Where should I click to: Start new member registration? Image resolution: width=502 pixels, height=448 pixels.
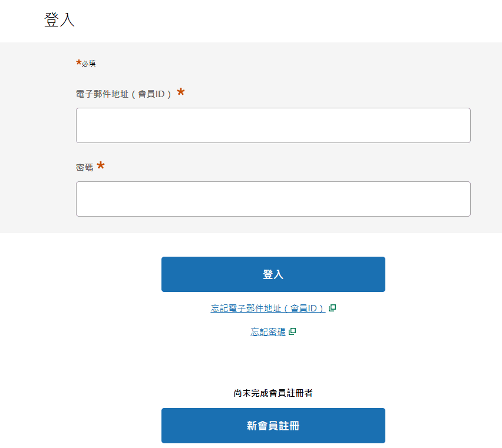pos(273,426)
